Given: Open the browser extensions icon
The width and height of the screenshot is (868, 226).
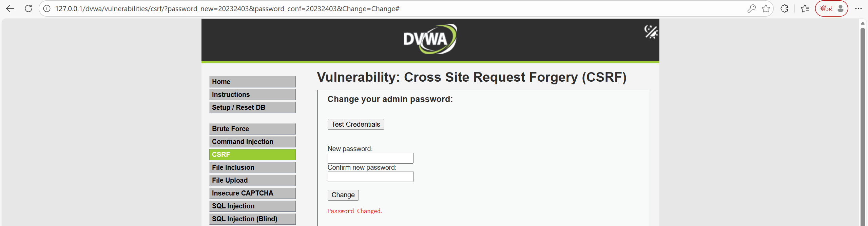Looking at the screenshot, I should (784, 9).
